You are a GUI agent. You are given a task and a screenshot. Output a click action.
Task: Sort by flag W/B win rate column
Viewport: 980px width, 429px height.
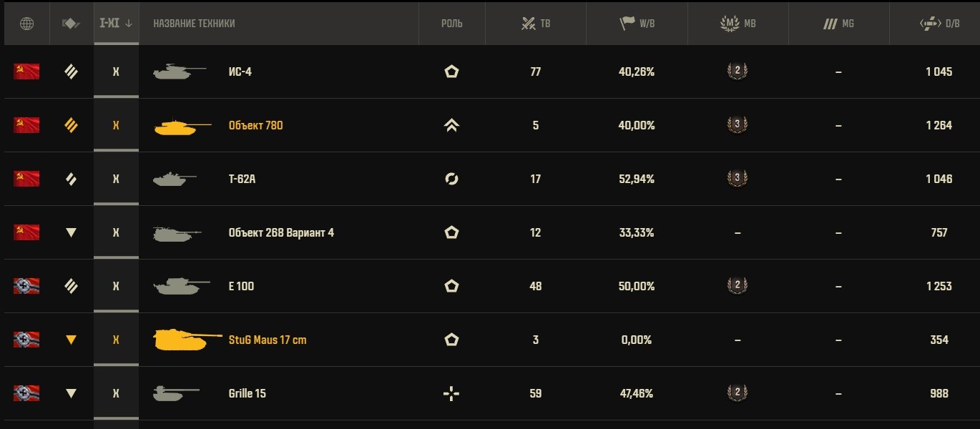tap(637, 24)
